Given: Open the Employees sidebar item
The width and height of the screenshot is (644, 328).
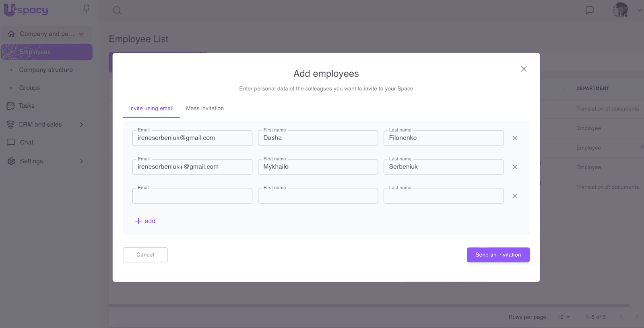Looking at the screenshot, I should (47, 52).
